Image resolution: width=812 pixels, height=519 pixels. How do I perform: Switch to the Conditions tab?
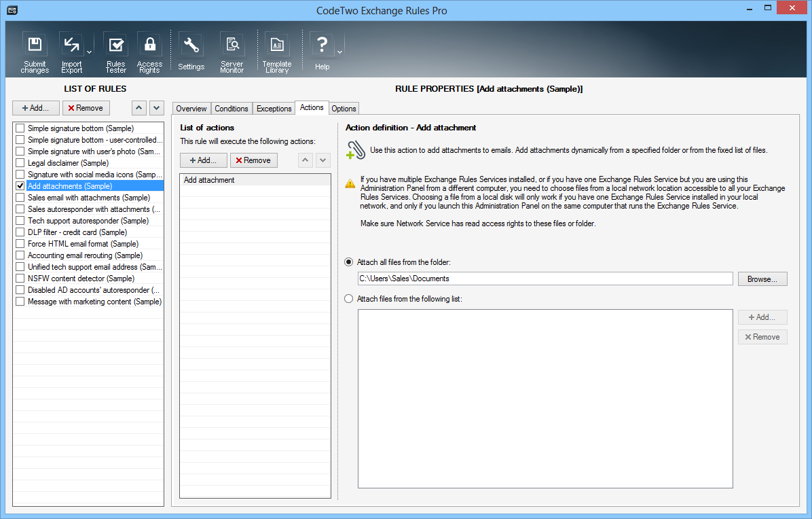(x=232, y=108)
